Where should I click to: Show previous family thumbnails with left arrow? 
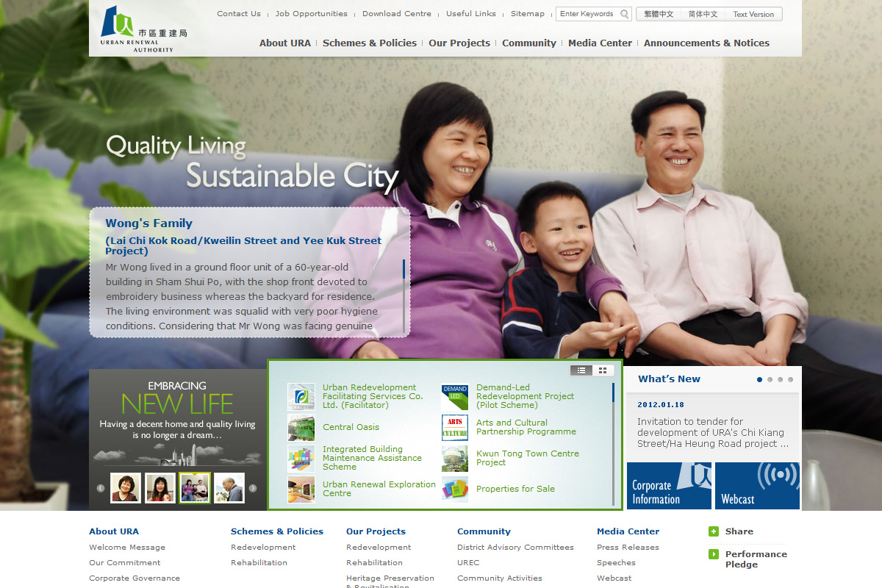click(x=101, y=488)
